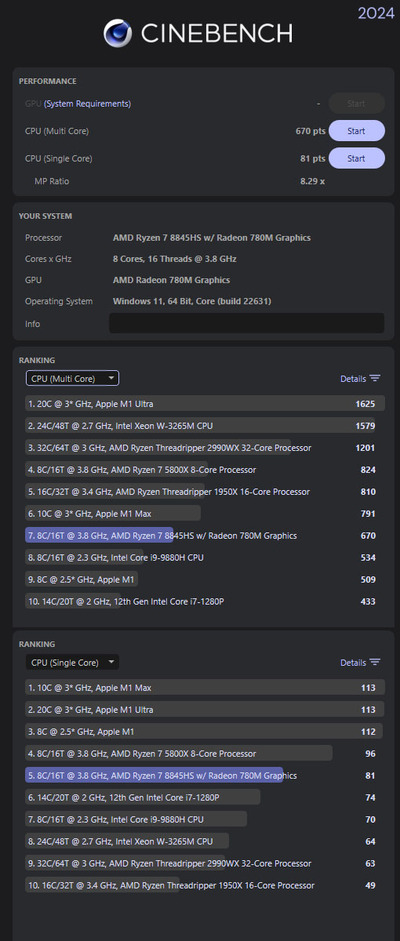
Task: Select Core i7-1280P single core entry scoring 74
Action: click(204, 798)
